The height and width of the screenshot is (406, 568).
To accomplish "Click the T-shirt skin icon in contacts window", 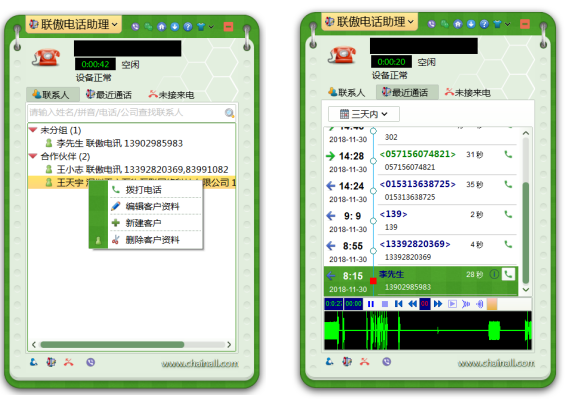I will [201, 26].
